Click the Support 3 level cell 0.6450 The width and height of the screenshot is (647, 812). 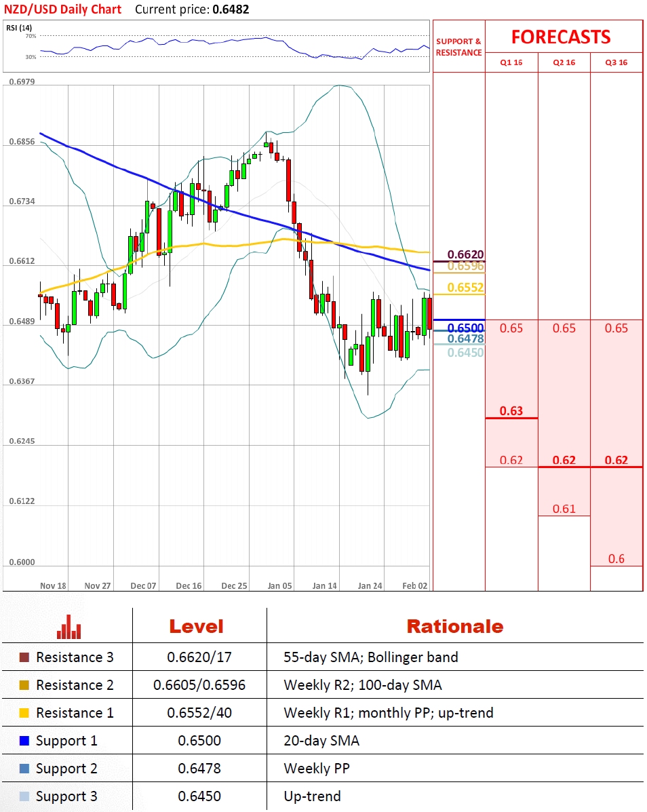pyautogui.click(x=199, y=796)
